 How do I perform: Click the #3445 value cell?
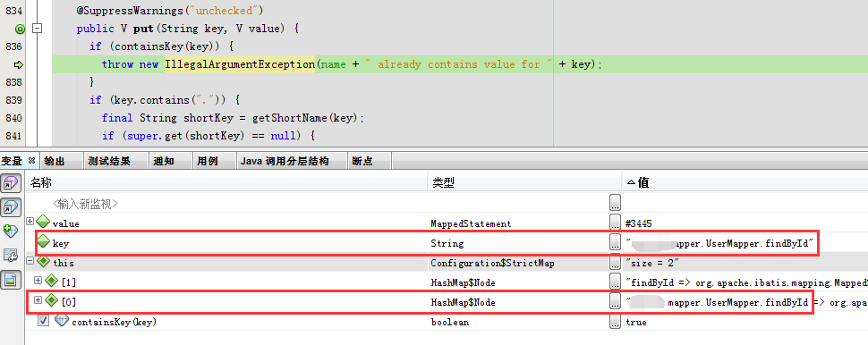[x=639, y=224]
